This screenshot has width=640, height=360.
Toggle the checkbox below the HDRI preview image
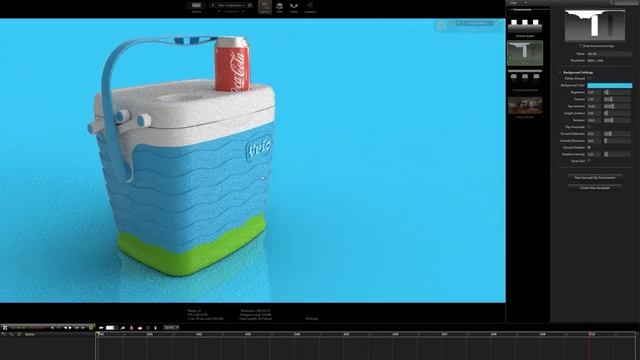(580, 46)
